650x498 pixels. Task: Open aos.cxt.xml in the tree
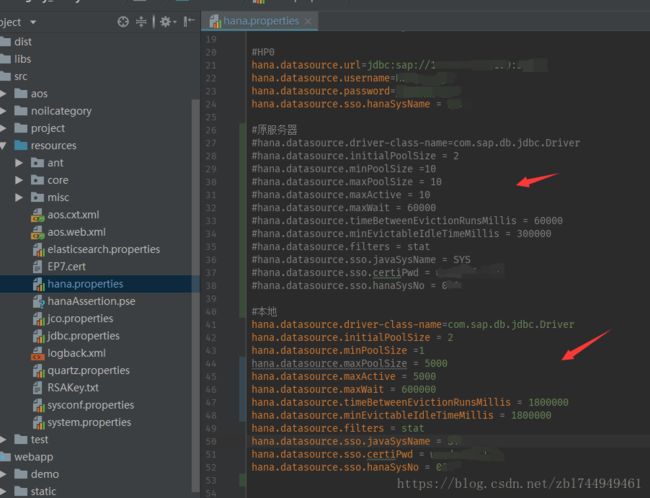[73, 215]
